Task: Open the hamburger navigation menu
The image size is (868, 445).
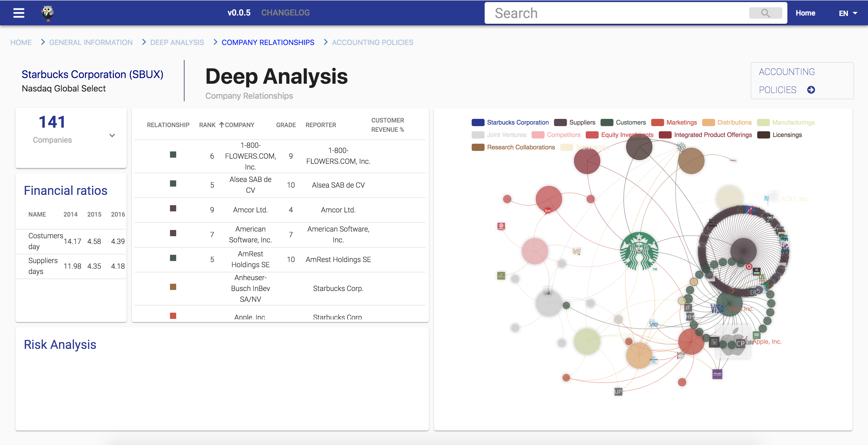Action: 19,13
